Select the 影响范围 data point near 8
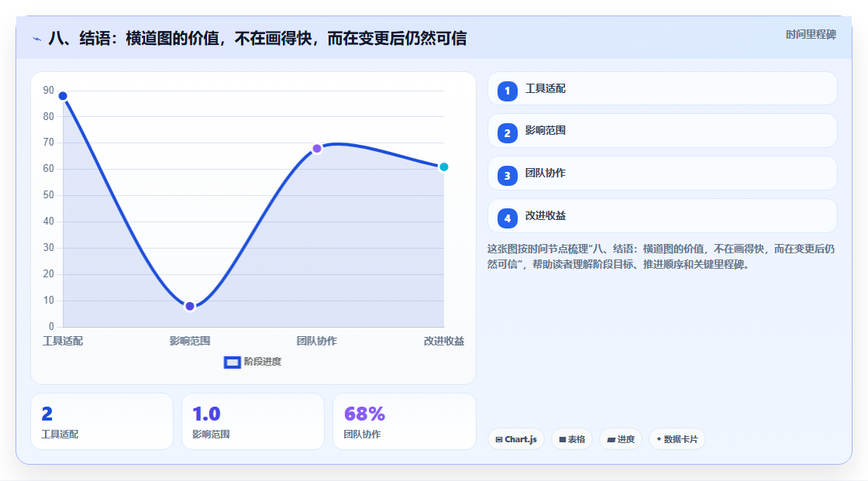This screenshot has height=481, width=868. click(x=190, y=306)
